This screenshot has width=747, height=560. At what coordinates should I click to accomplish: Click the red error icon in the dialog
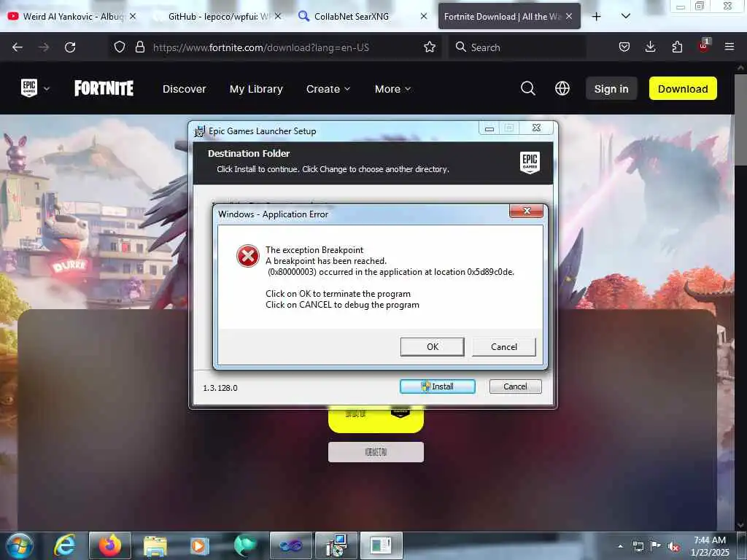click(x=248, y=256)
